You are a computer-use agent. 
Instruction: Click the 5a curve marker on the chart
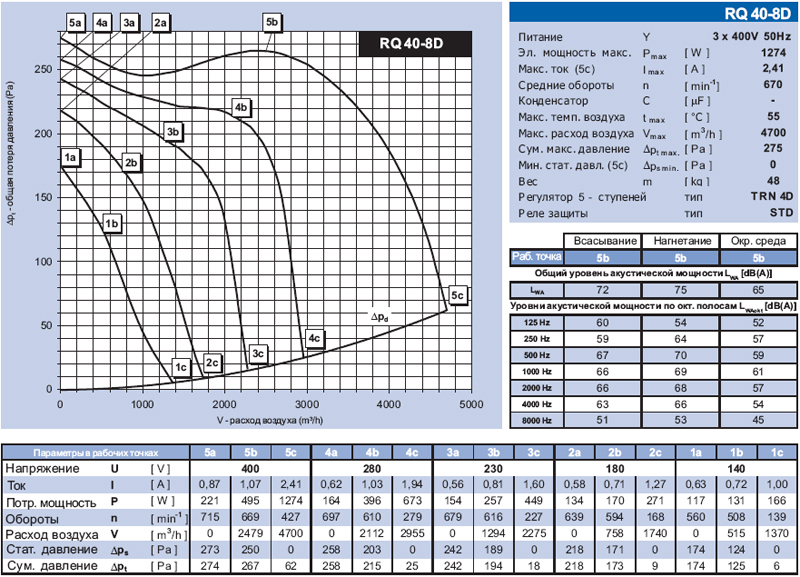point(76,22)
